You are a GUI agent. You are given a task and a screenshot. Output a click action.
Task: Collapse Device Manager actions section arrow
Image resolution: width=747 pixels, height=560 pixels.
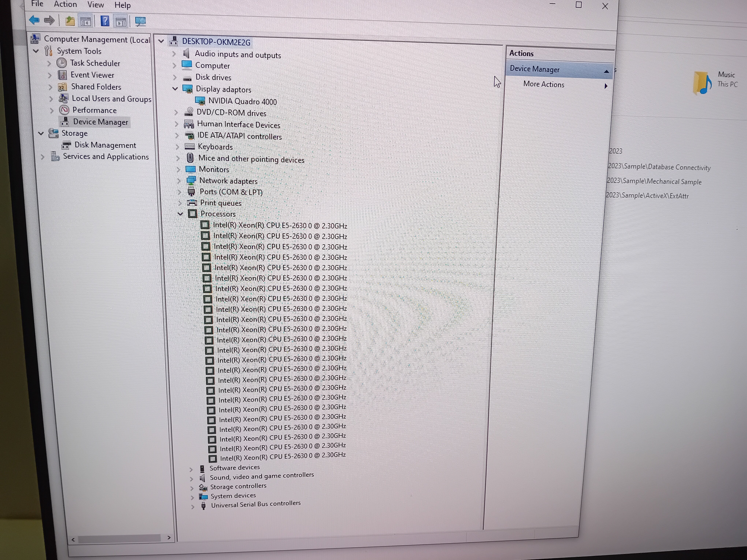[x=606, y=71]
